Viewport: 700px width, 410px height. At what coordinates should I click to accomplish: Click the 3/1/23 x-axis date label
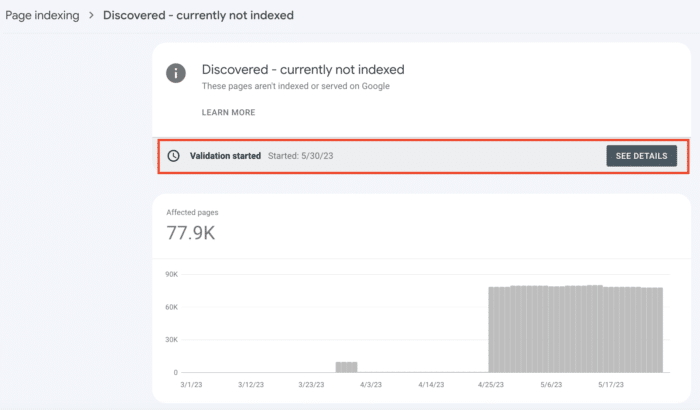point(191,385)
